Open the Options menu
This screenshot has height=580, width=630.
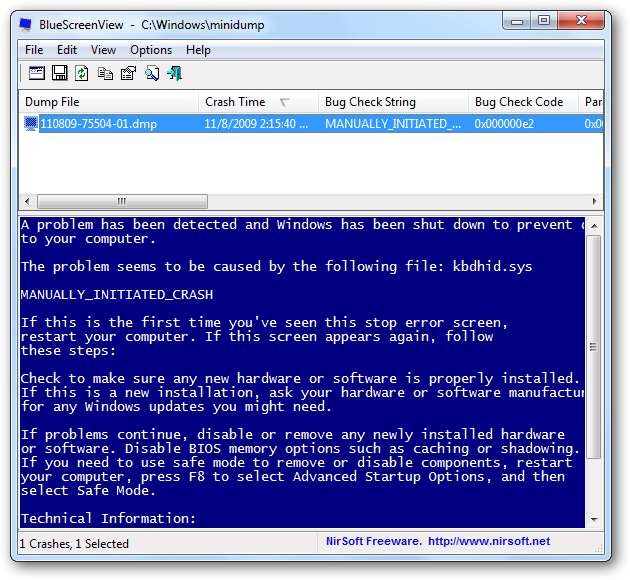151,50
